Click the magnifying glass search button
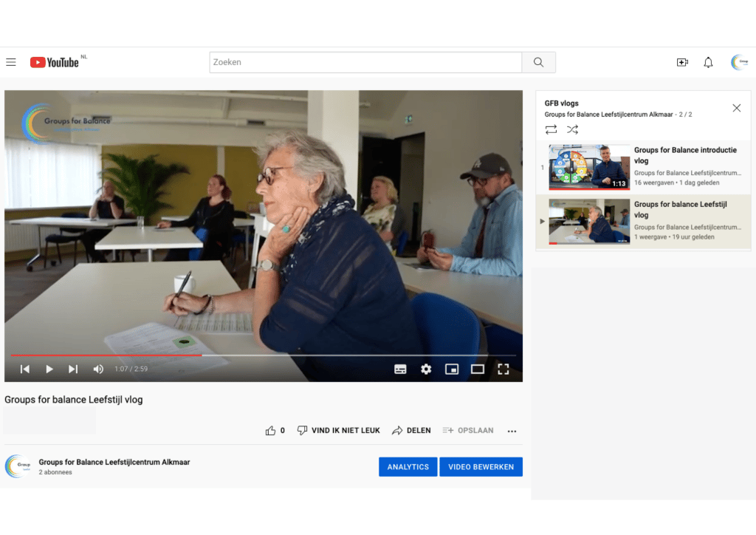 point(538,62)
